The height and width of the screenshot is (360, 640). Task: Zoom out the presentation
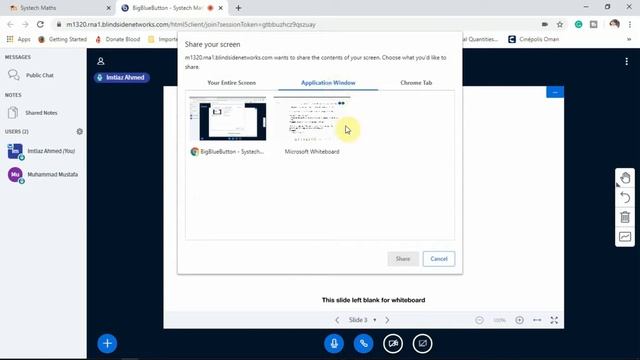coord(480,320)
